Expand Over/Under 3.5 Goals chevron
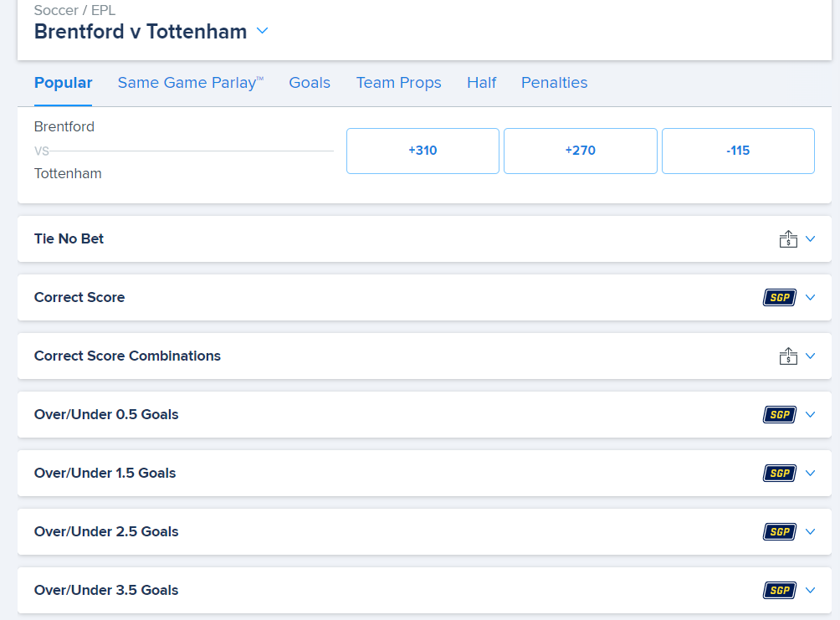Screen dimensions: 840x620 tap(811, 590)
